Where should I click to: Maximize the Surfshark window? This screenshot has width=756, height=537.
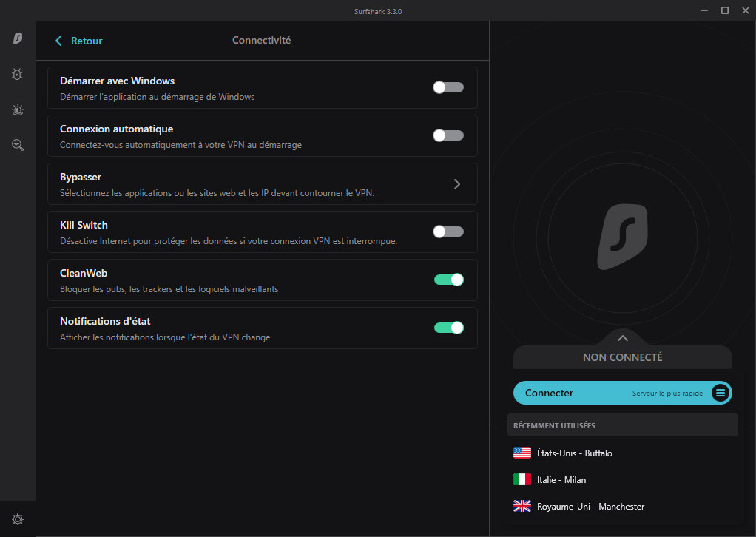pos(725,10)
